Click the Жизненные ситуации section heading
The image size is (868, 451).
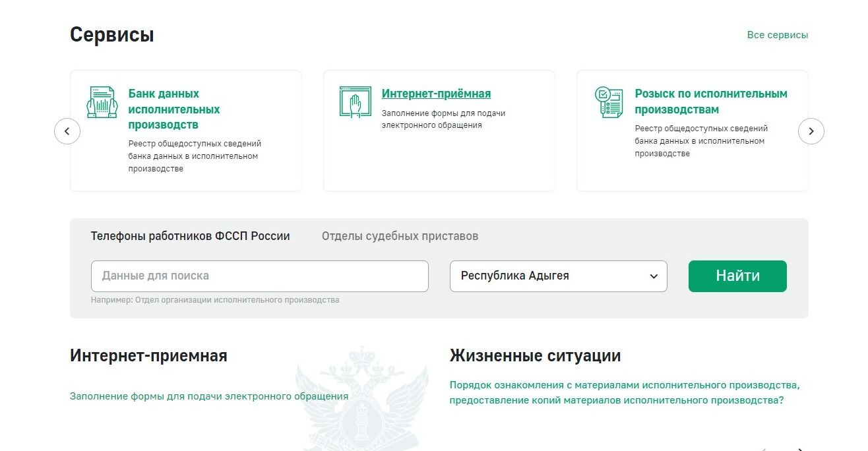point(535,356)
